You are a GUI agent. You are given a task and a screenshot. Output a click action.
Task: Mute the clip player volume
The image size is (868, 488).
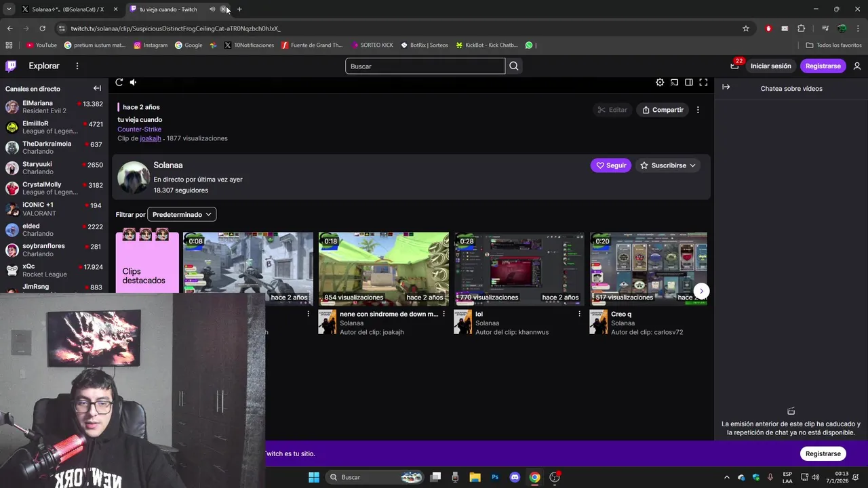(x=134, y=82)
